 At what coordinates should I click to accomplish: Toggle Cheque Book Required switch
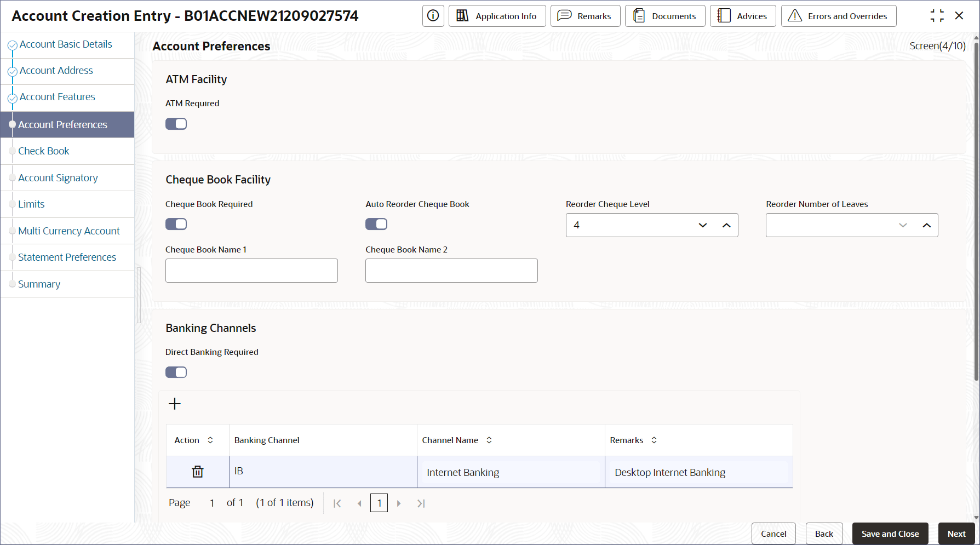click(x=176, y=224)
